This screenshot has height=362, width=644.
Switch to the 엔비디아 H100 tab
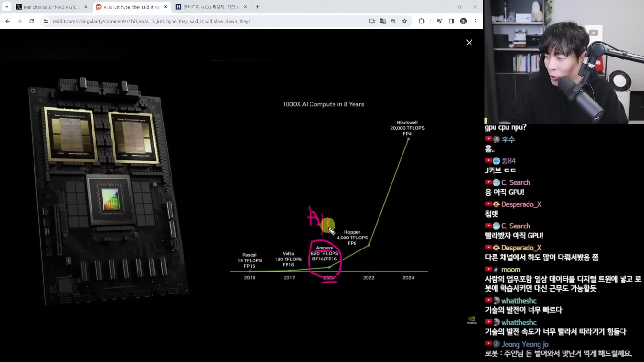click(x=211, y=7)
